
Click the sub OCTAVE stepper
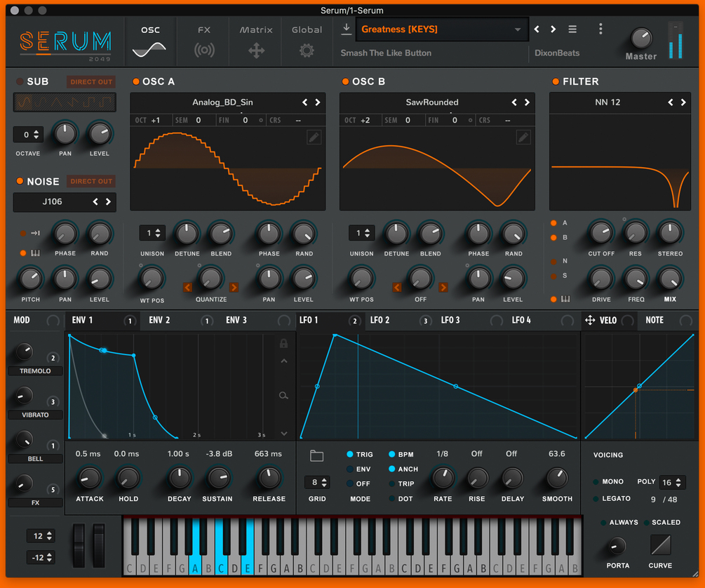point(28,135)
